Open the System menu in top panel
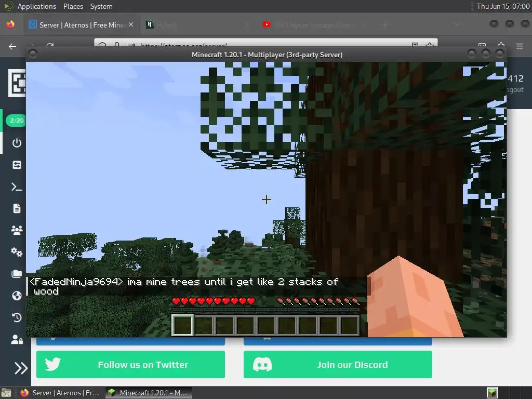Image resolution: width=532 pixels, height=399 pixels. (101, 6)
